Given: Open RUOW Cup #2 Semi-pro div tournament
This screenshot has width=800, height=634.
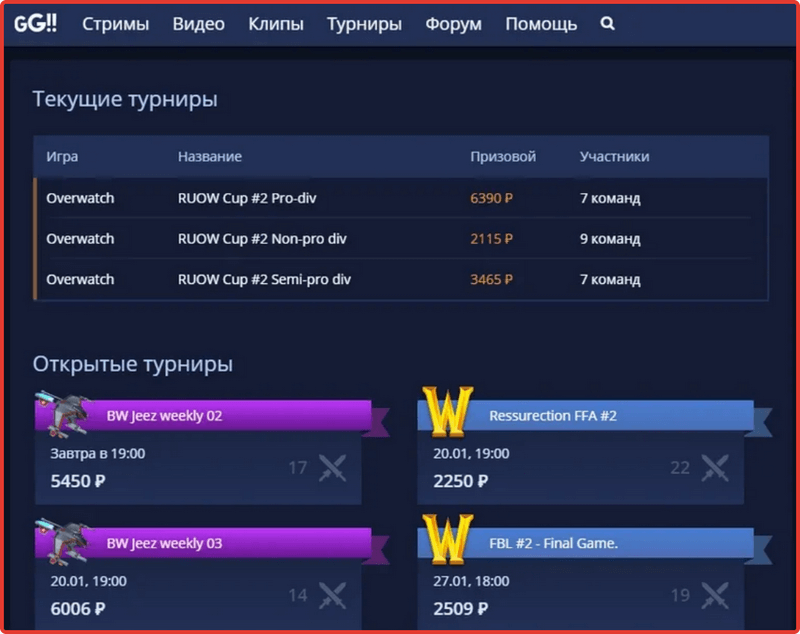Looking at the screenshot, I should [x=264, y=280].
